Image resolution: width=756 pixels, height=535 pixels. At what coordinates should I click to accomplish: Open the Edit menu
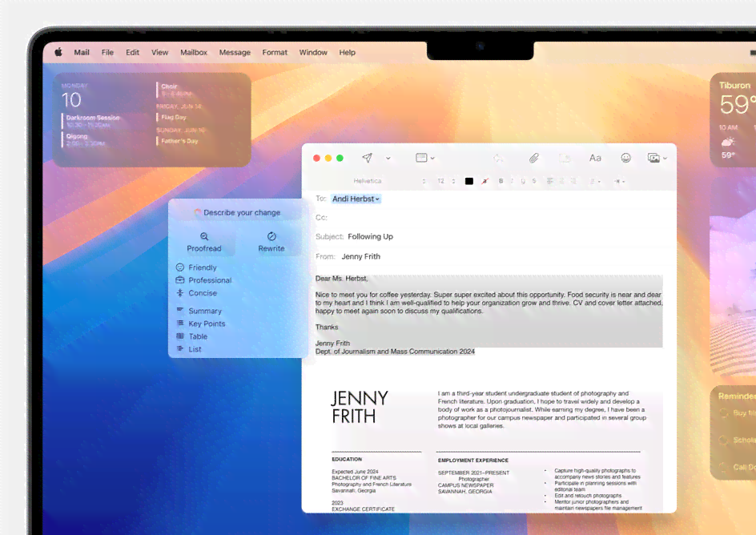click(x=133, y=52)
